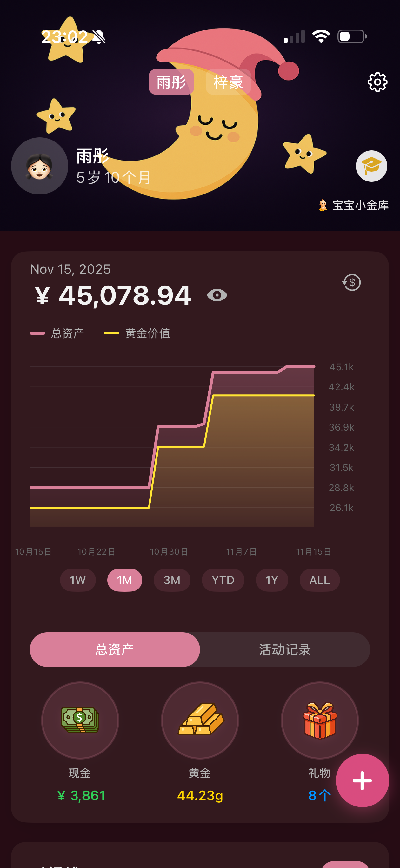
Task: Toggle asset amount visibility eye icon
Action: 217,295
